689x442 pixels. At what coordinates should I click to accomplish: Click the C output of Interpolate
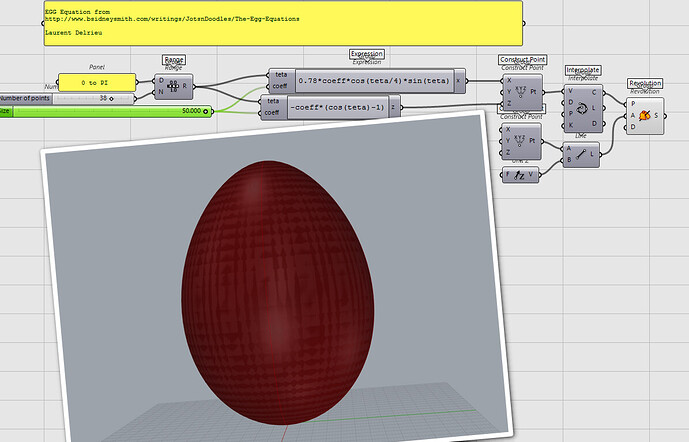[x=594, y=93]
